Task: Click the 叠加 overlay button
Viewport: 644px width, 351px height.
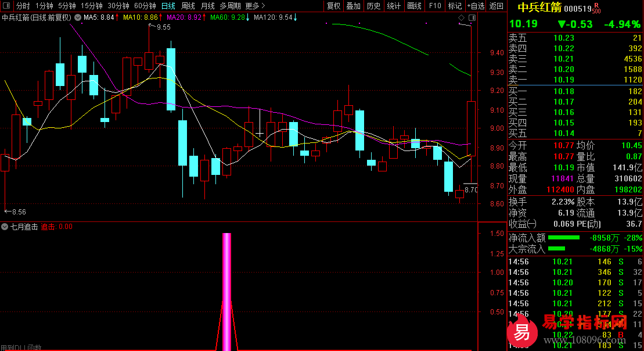Action: 353,6
